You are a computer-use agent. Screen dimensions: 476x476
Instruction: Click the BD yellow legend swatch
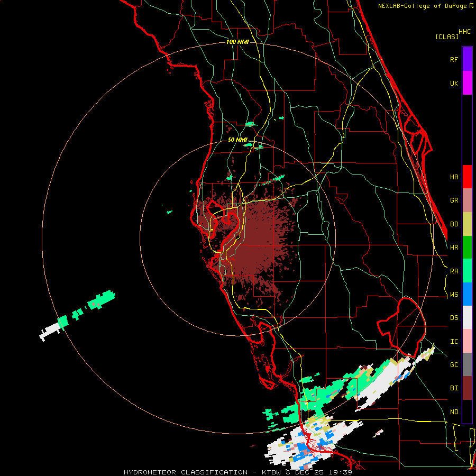[467, 224]
